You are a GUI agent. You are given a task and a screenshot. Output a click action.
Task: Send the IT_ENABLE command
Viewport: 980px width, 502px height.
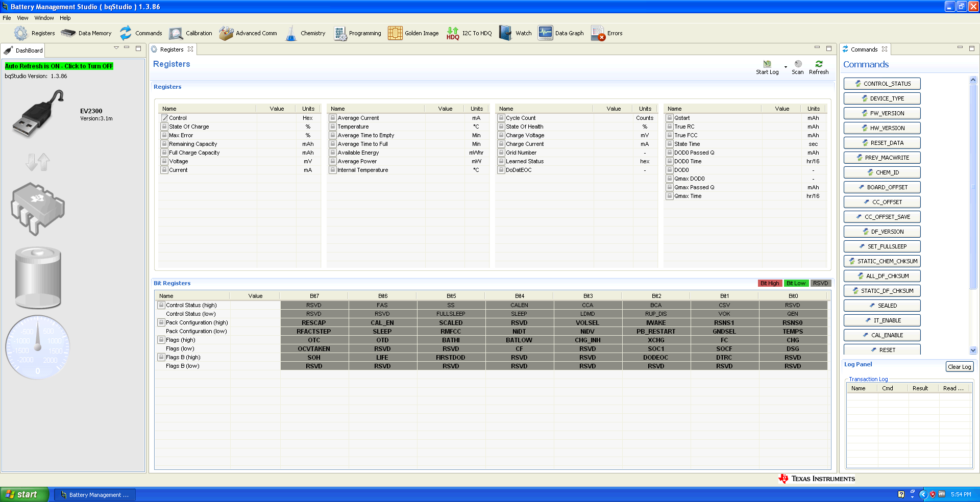pyautogui.click(x=882, y=320)
